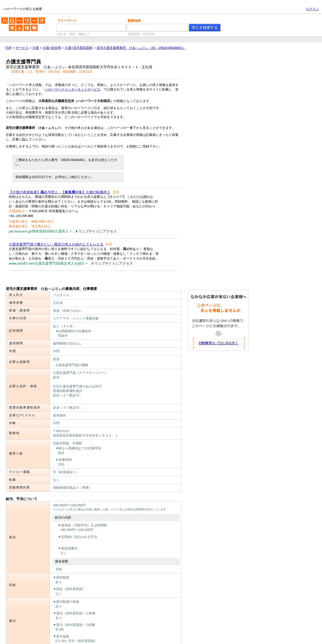The width and height of the screenshot is (322, 644).
Task: Click the 派遣・請負ではない cell
Action: [115, 311]
